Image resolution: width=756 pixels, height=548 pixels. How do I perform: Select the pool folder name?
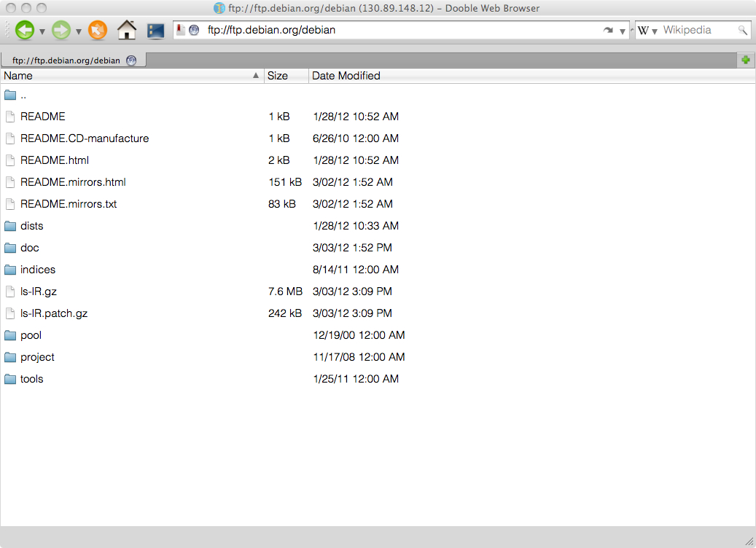pos(31,335)
